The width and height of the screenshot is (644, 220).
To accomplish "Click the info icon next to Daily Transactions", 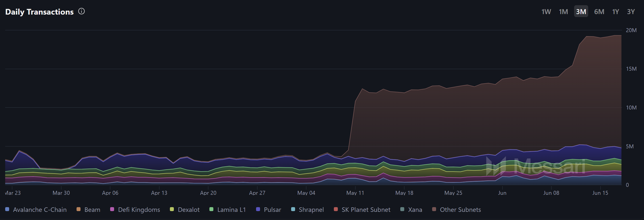I will (x=81, y=11).
